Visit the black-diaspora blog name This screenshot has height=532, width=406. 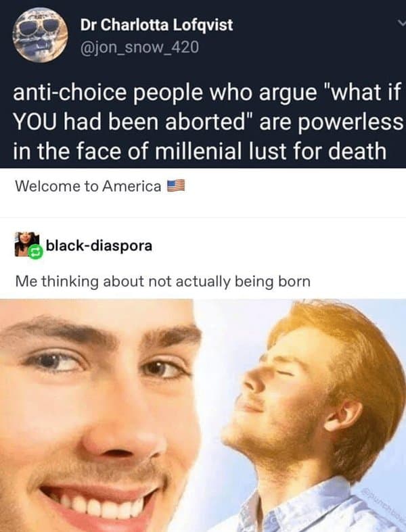(x=99, y=245)
